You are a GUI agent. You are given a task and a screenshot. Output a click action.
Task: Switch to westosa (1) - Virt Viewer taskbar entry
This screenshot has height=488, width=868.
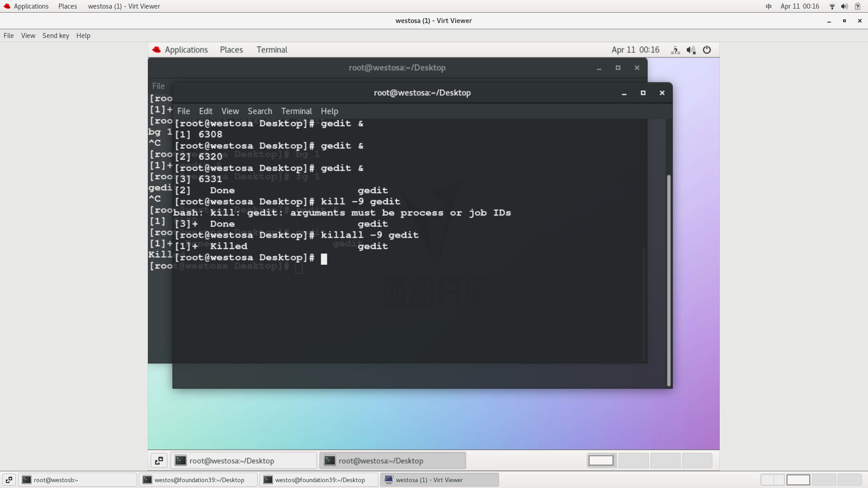click(x=440, y=480)
